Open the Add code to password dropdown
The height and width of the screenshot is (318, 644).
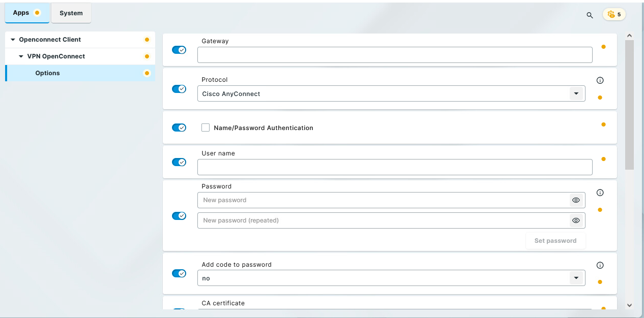pyautogui.click(x=576, y=278)
